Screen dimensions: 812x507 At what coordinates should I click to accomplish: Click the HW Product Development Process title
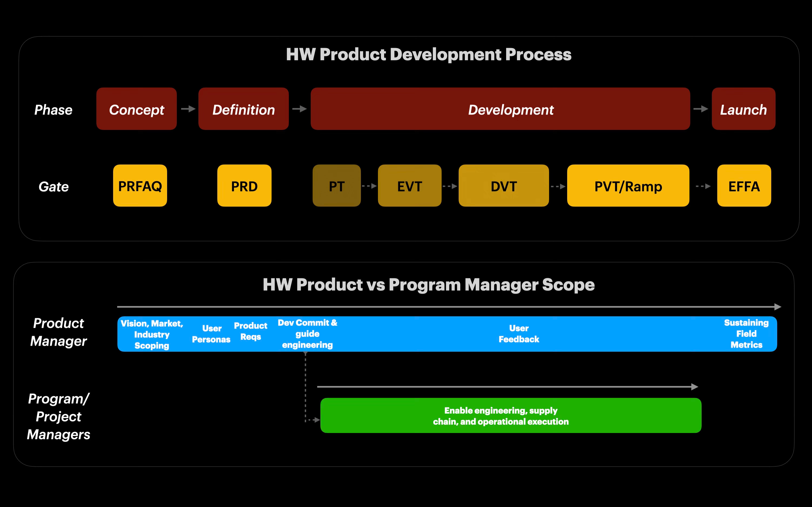pyautogui.click(x=428, y=54)
